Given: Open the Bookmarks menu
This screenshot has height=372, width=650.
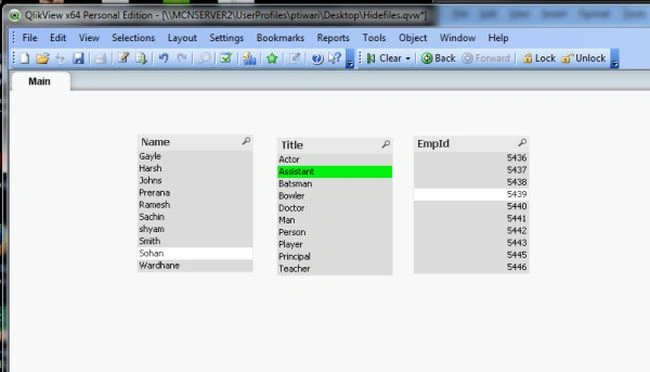Looking at the screenshot, I should pyautogui.click(x=280, y=38).
